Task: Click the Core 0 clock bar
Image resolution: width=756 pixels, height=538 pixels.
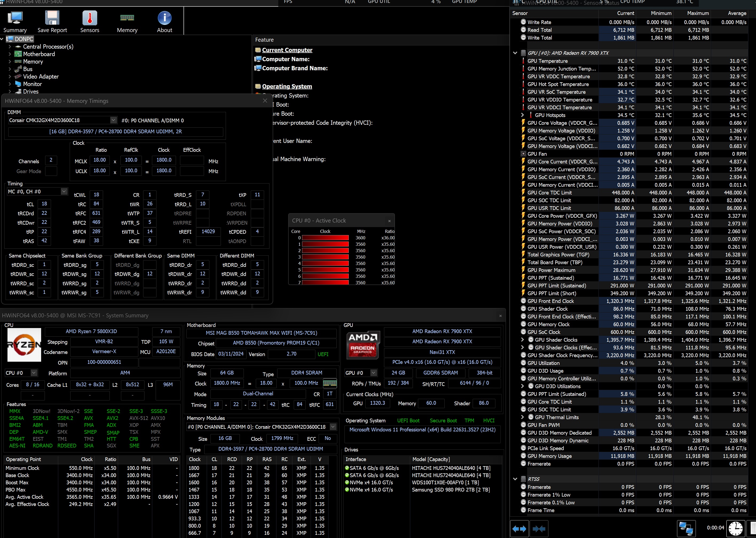Action: point(326,238)
